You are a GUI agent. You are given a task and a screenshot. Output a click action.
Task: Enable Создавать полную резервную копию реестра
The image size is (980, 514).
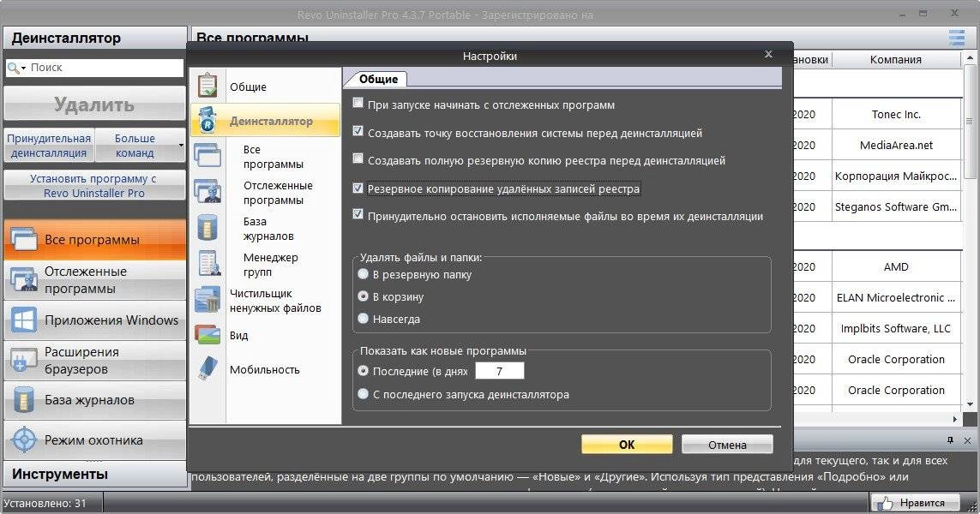pyautogui.click(x=358, y=158)
